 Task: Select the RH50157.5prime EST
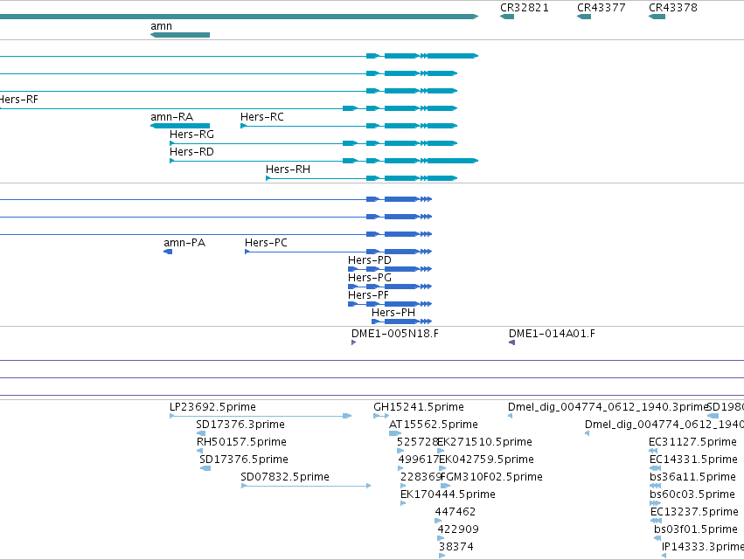click(199, 451)
